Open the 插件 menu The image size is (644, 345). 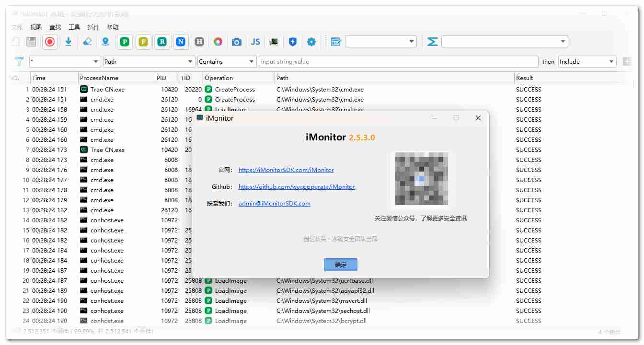pos(93,27)
